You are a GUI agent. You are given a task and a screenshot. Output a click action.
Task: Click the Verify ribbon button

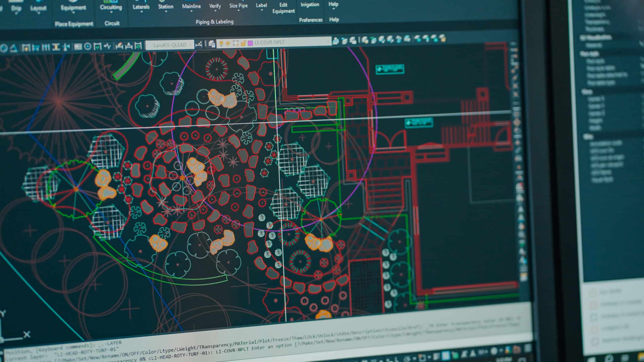coord(215,7)
